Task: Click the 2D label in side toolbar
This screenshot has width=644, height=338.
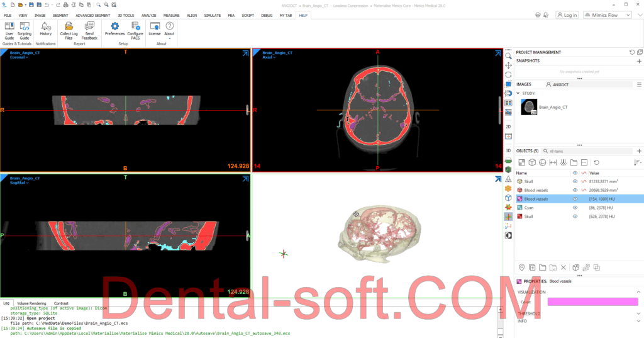Action: pyautogui.click(x=508, y=127)
